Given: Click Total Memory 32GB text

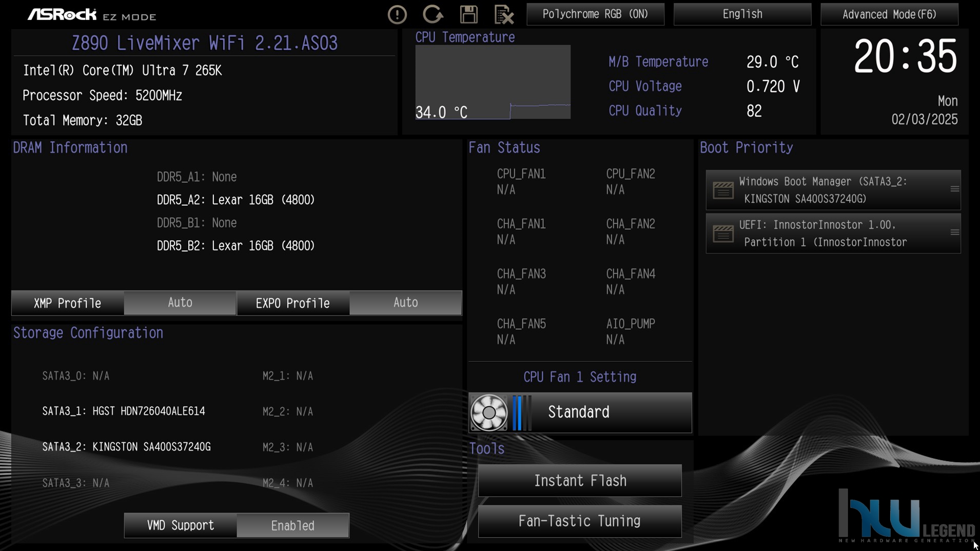Looking at the screenshot, I should click(82, 121).
